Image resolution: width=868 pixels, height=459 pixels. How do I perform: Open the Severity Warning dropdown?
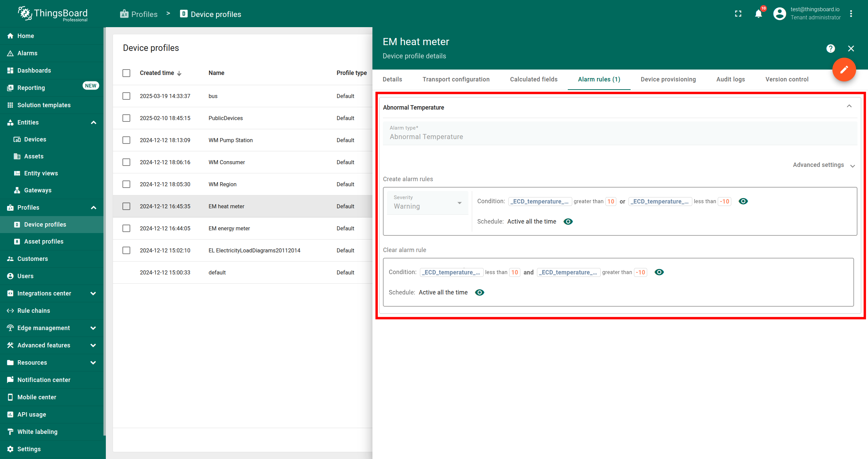(427, 203)
